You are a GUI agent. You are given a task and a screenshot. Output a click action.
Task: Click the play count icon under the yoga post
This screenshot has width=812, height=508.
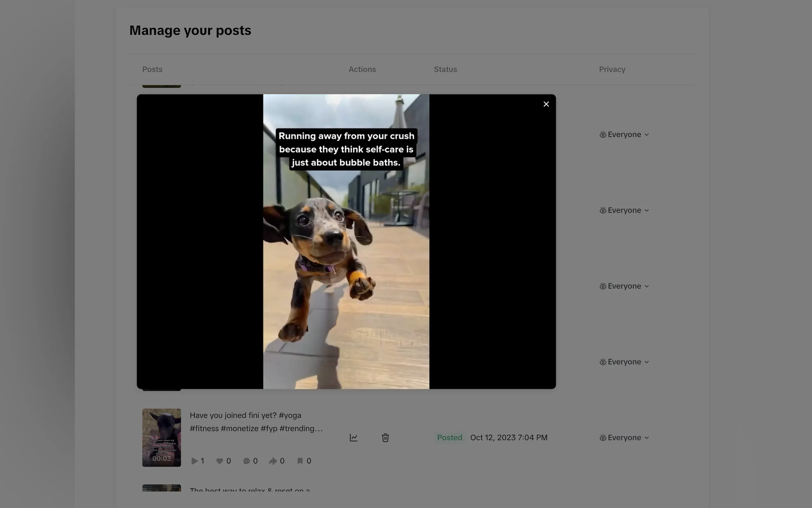point(194,461)
